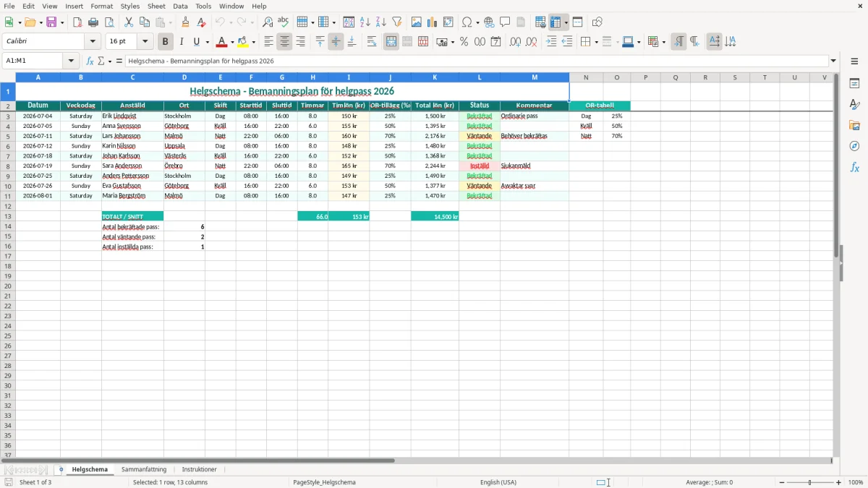Run the Spelling check (abc) icon

tap(284, 22)
